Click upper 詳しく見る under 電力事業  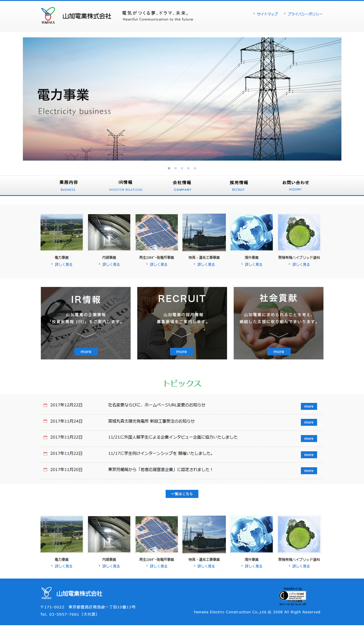(64, 264)
